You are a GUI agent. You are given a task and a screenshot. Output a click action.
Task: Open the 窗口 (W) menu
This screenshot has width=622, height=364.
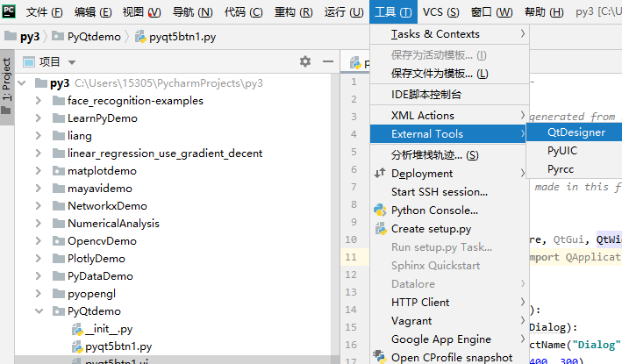point(491,12)
